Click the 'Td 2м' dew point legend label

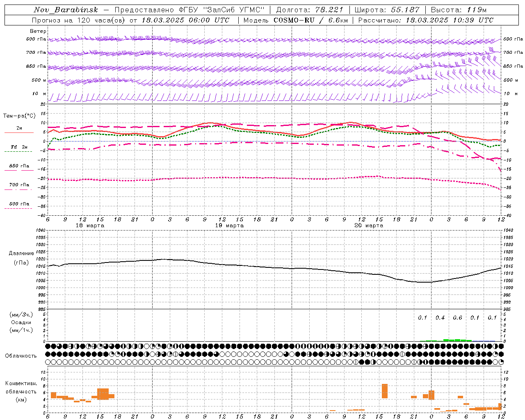(x=19, y=146)
